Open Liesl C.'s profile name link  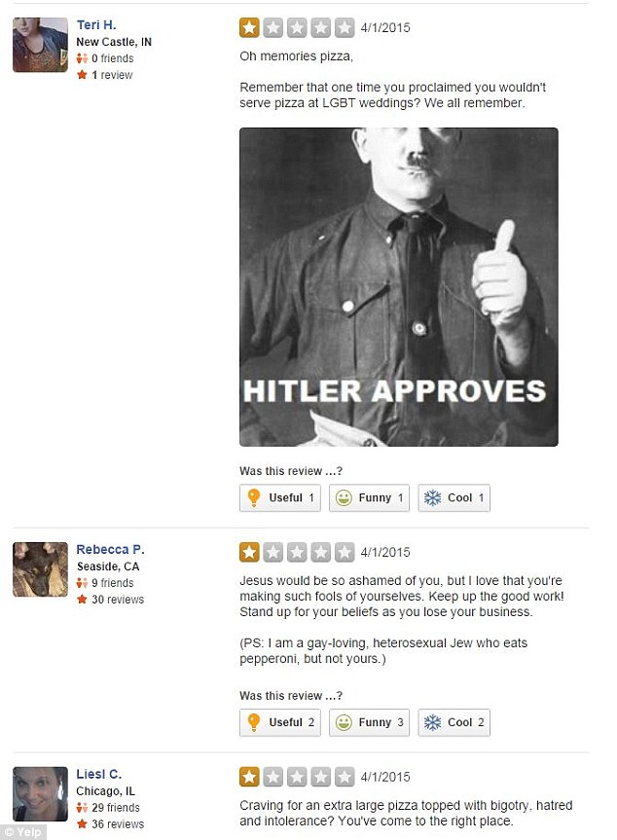pyautogui.click(x=98, y=774)
